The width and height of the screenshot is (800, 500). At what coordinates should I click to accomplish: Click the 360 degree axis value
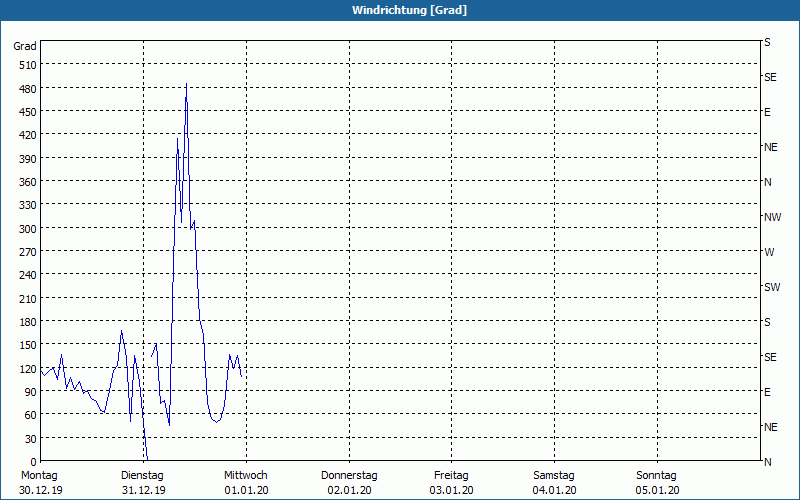28,182
